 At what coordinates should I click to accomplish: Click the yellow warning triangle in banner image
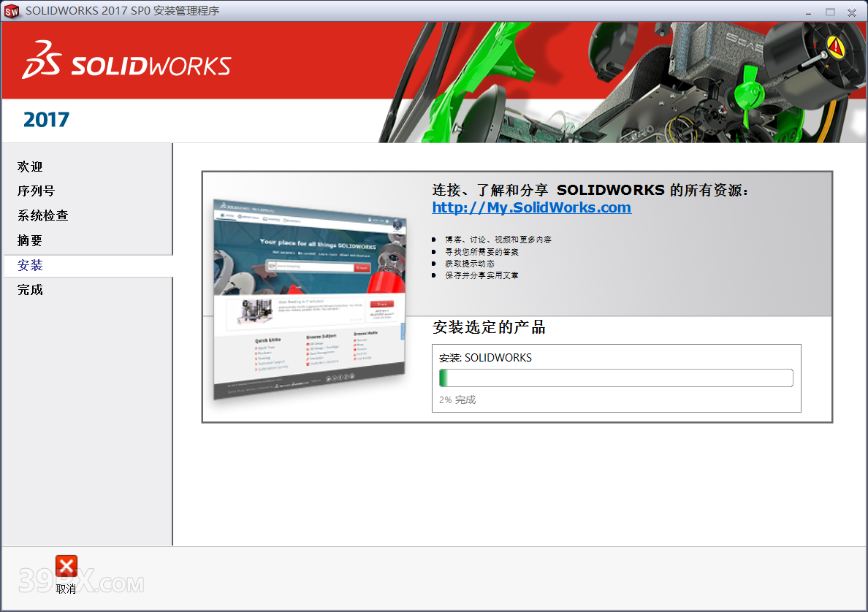coord(836,47)
